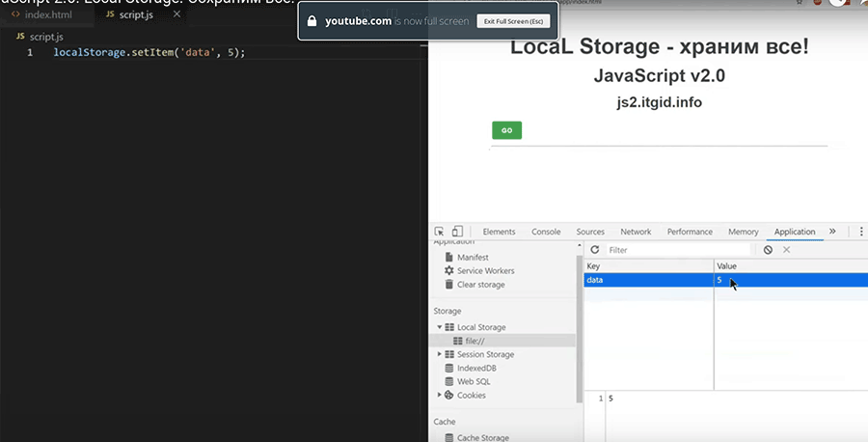Open Manifest in Application panel
Screen dimensions: 868x442
pos(472,258)
